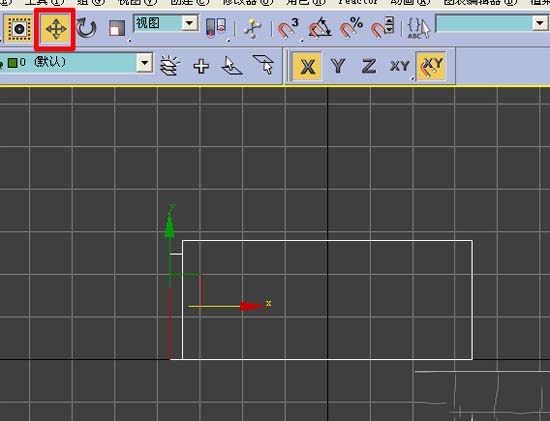The width and height of the screenshot is (550, 421).
Task: Activate the Select and Move tool
Action: click(x=55, y=29)
